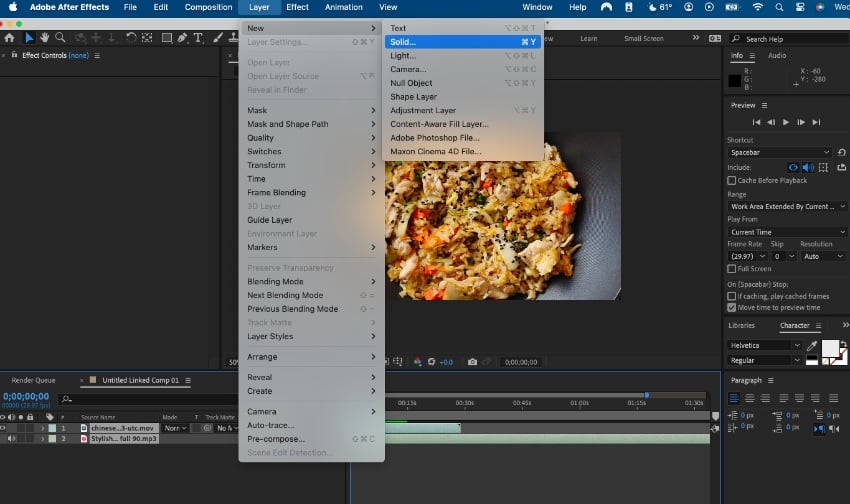Toggle Include audio speaker in Preview
The width and height of the screenshot is (850, 504).
[x=808, y=167]
